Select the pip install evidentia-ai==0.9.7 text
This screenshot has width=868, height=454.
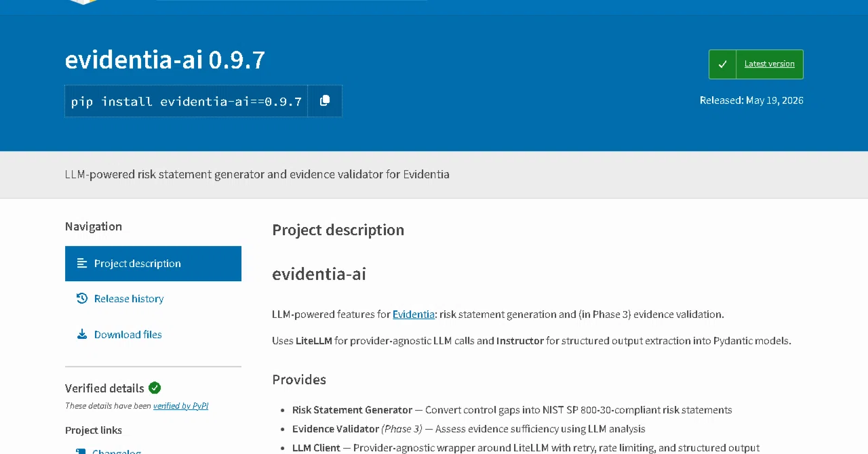[186, 102]
